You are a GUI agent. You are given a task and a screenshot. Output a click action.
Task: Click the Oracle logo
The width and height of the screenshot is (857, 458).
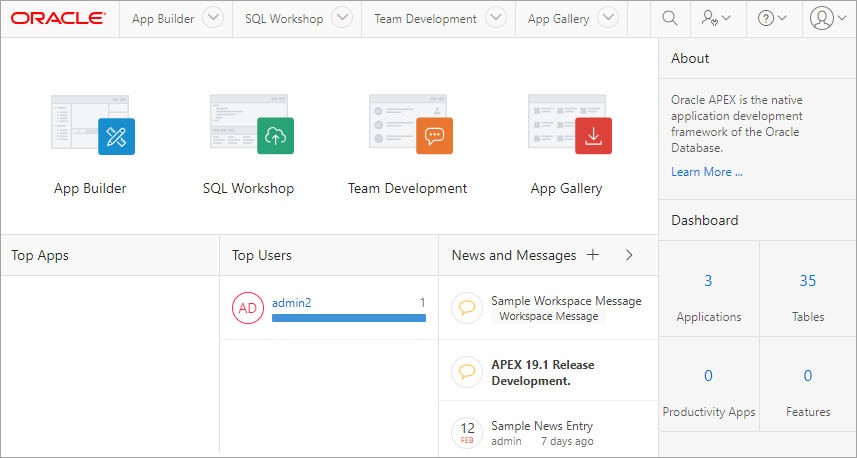point(58,18)
